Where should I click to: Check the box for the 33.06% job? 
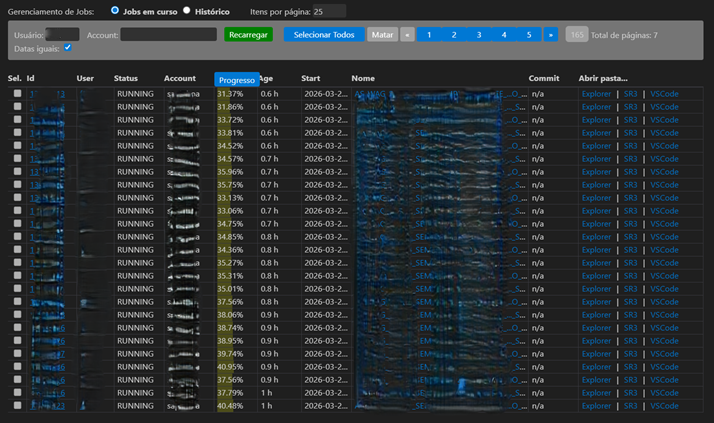(17, 210)
